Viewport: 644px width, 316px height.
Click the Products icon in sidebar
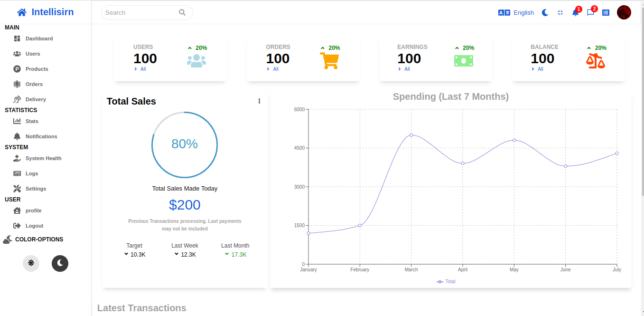click(x=17, y=69)
